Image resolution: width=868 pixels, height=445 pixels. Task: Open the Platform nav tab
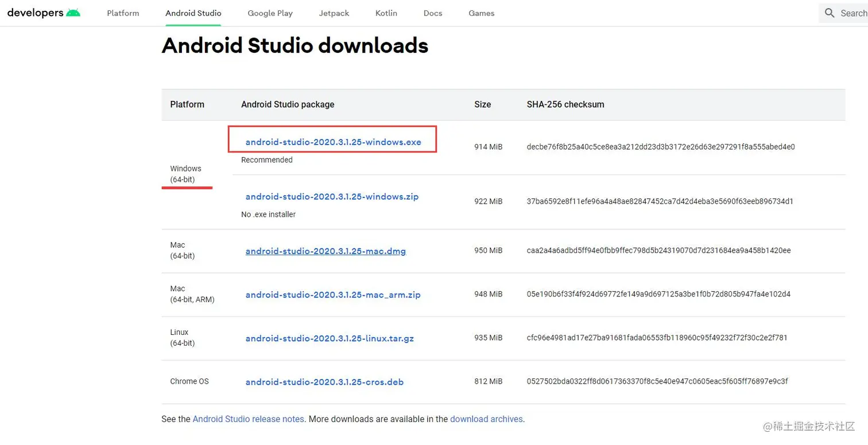pyautogui.click(x=123, y=13)
